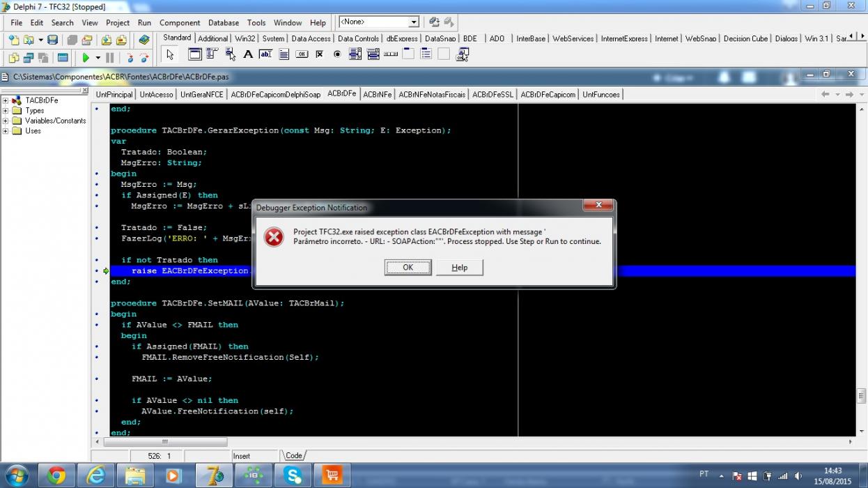Pick the PopupMenu component icon
The image size is (868, 488).
(x=231, y=54)
